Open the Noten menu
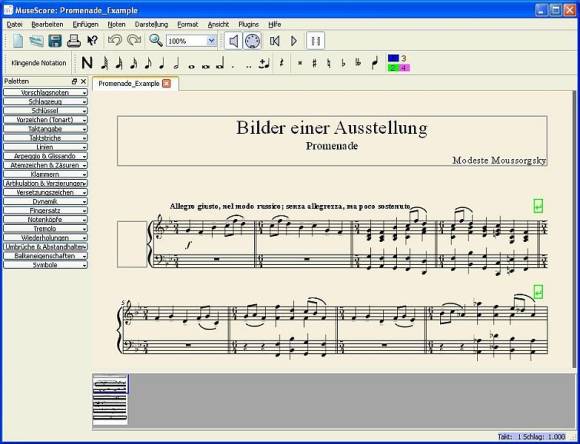The height and width of the screenshot is (444, 580). point(117,24)
